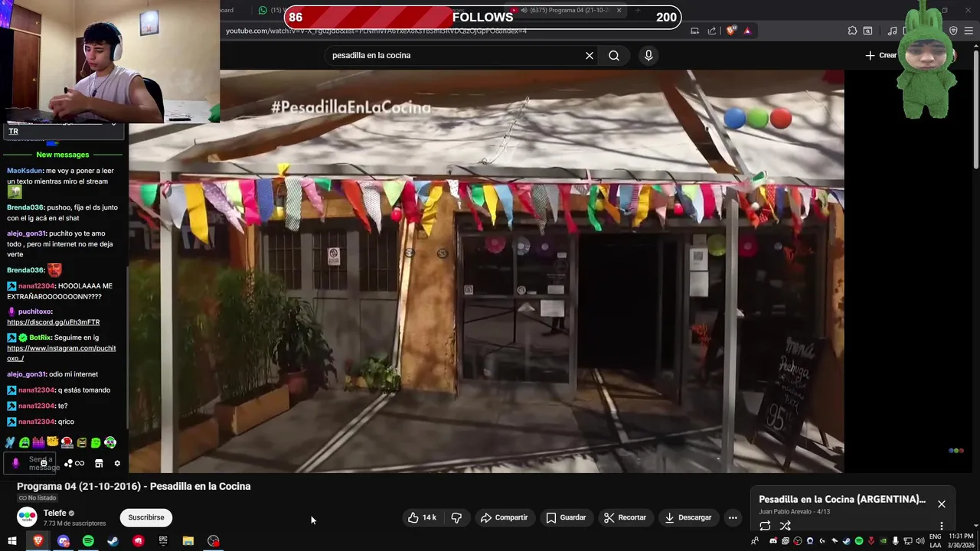Open playlist title 'Pesadilla en la Cocina (ARGENTINA)'
The width and height of the screenshot is (980, 551).
[842, 499]
